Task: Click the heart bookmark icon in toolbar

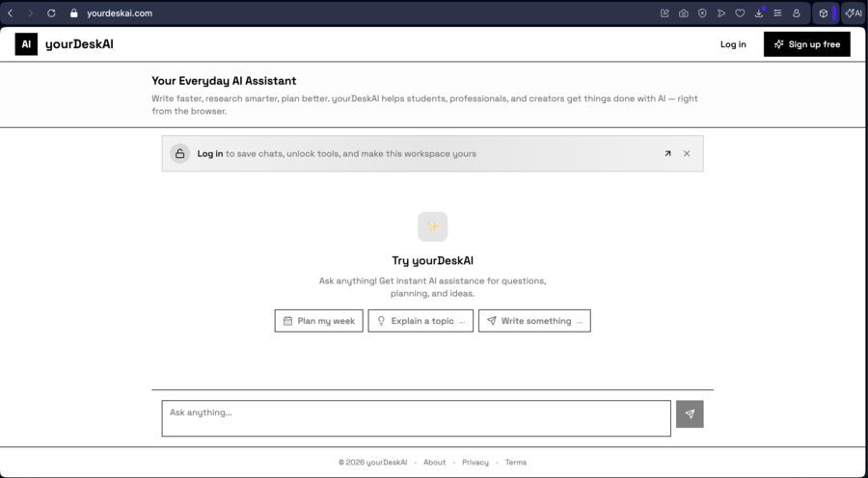Action: tap(740, 13)
